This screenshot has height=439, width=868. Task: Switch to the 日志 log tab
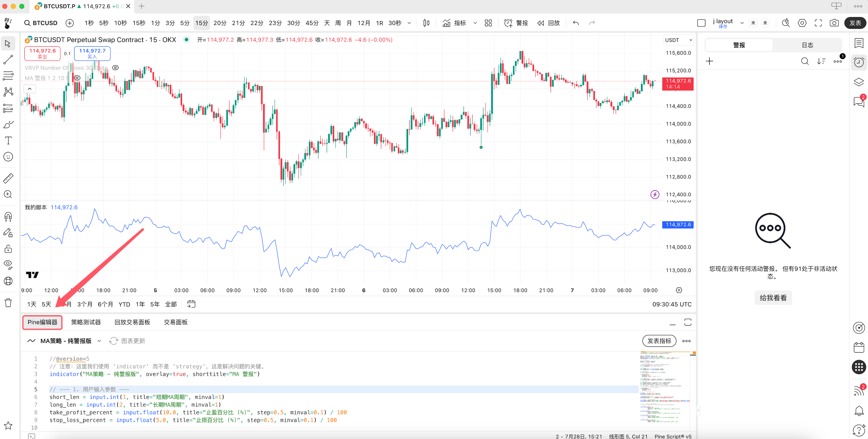coord(808,45)
